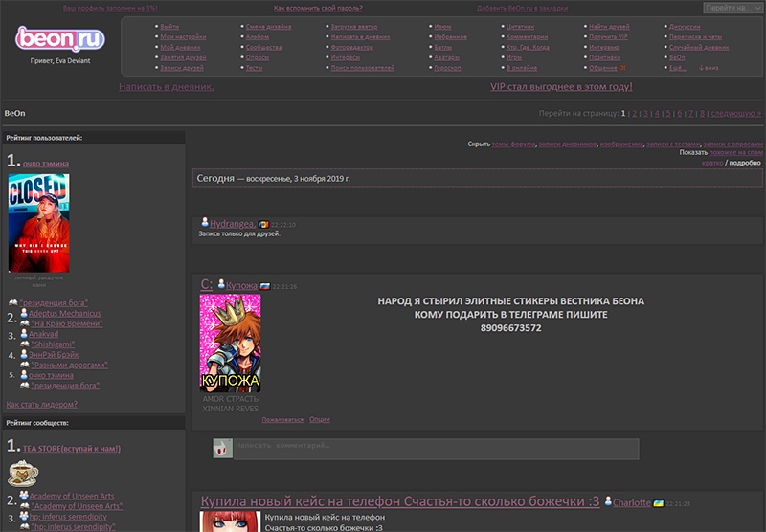Click 'Пожаловаться' under Купожа's post
This screenshot has height=532, width=766.
click(282, 420)
